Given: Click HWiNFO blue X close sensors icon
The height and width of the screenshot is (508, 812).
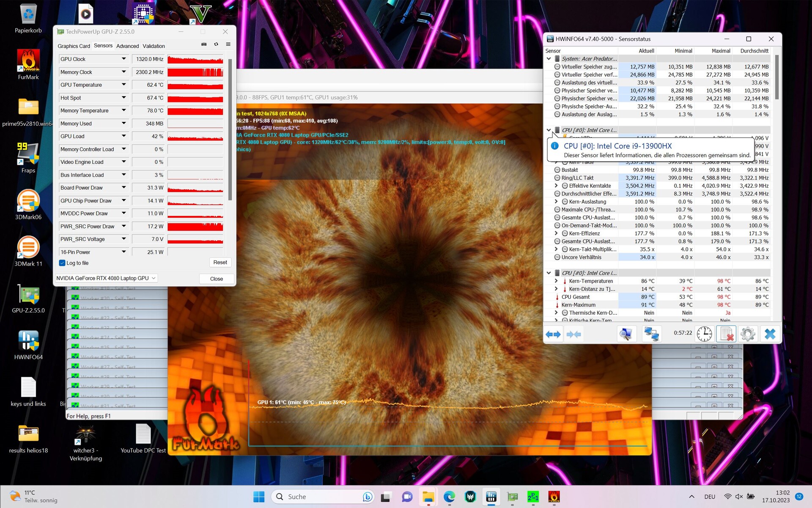Looking at the screenshot, I should [x=770, y=334].
